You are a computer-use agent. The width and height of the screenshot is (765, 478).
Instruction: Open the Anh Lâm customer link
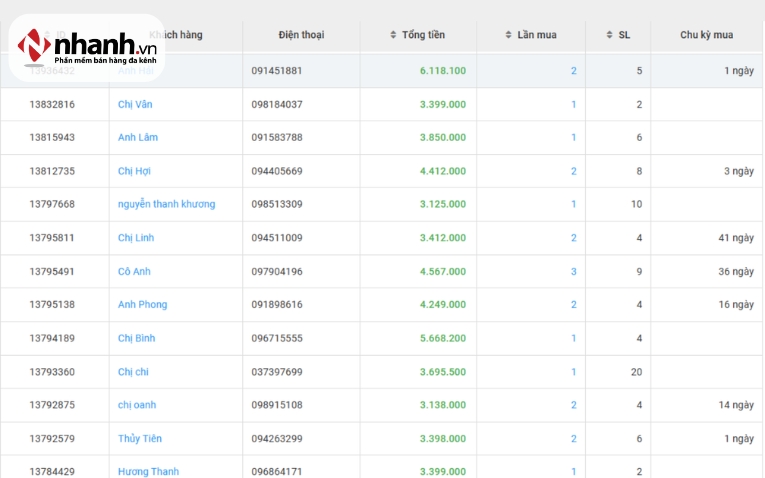coord(138,137)
